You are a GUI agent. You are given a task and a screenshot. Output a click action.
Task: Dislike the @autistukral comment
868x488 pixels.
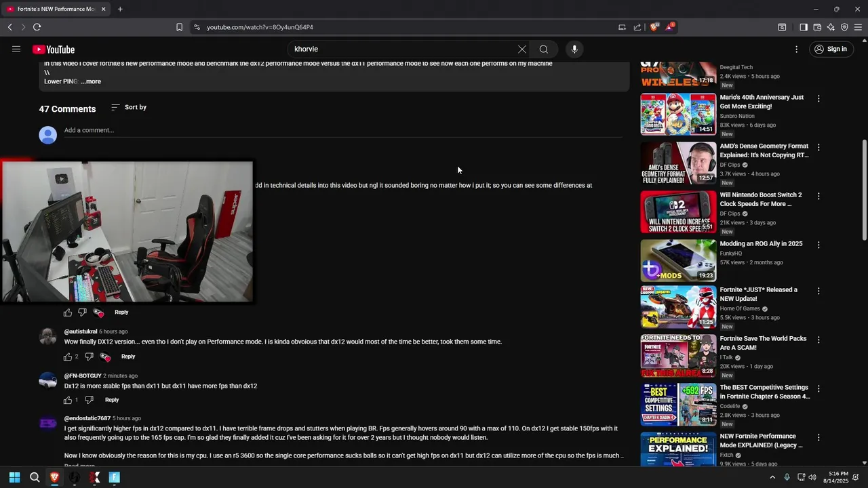point(89,357)
